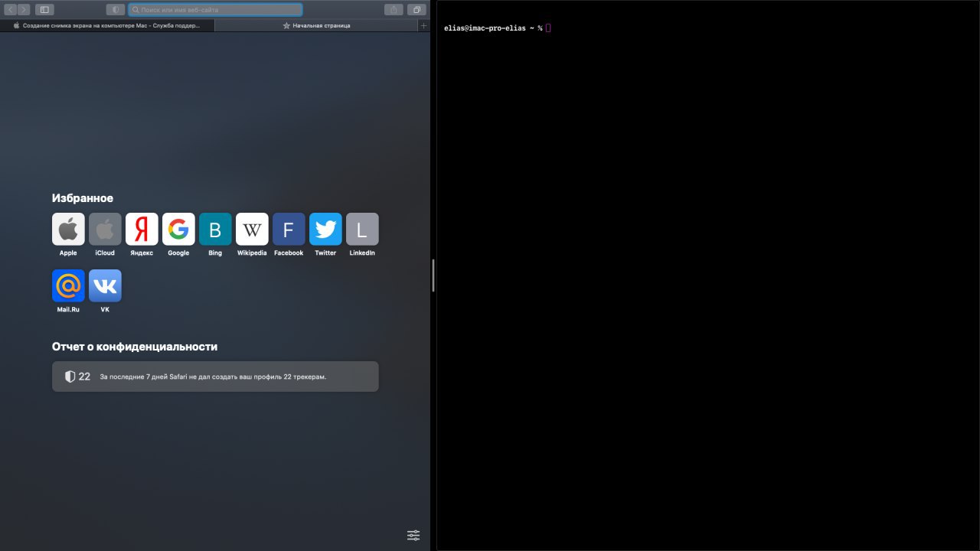Open the Google favorite

178,234
